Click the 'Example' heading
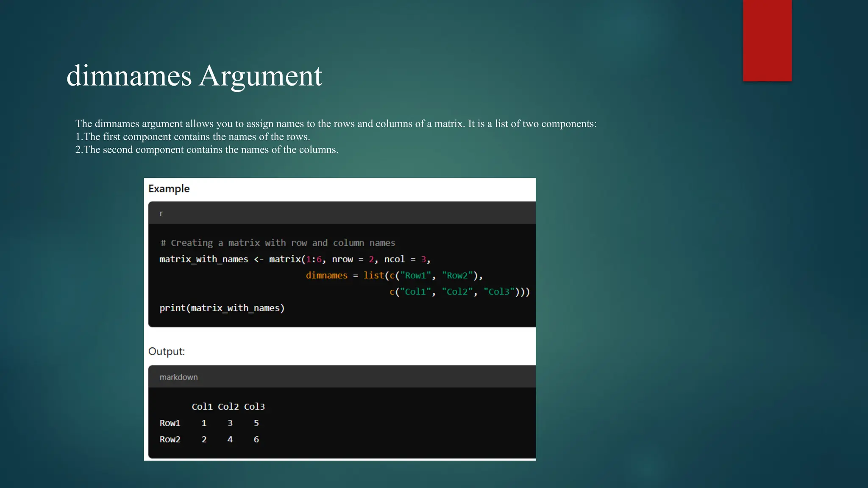 [x=169, y=189]
